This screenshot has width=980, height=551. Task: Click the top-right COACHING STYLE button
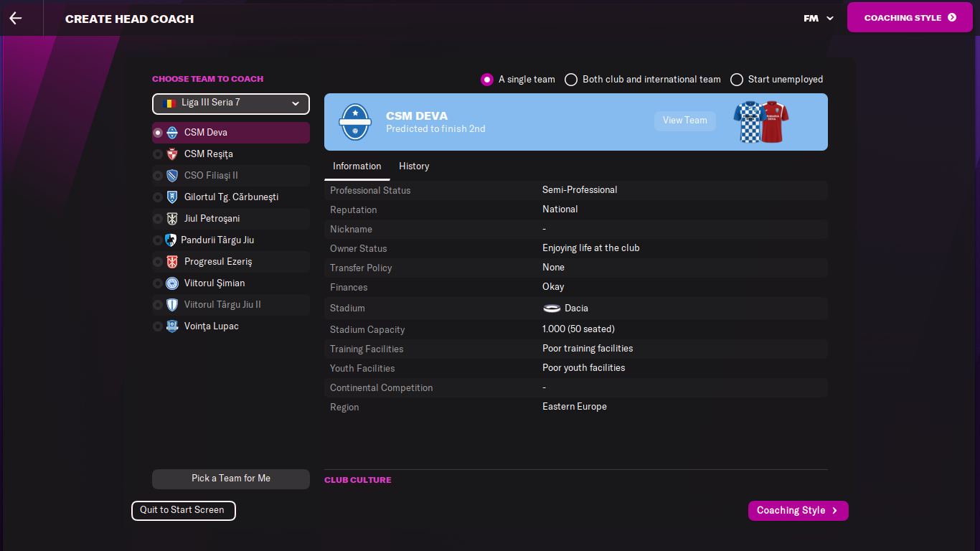coord(911,18)
